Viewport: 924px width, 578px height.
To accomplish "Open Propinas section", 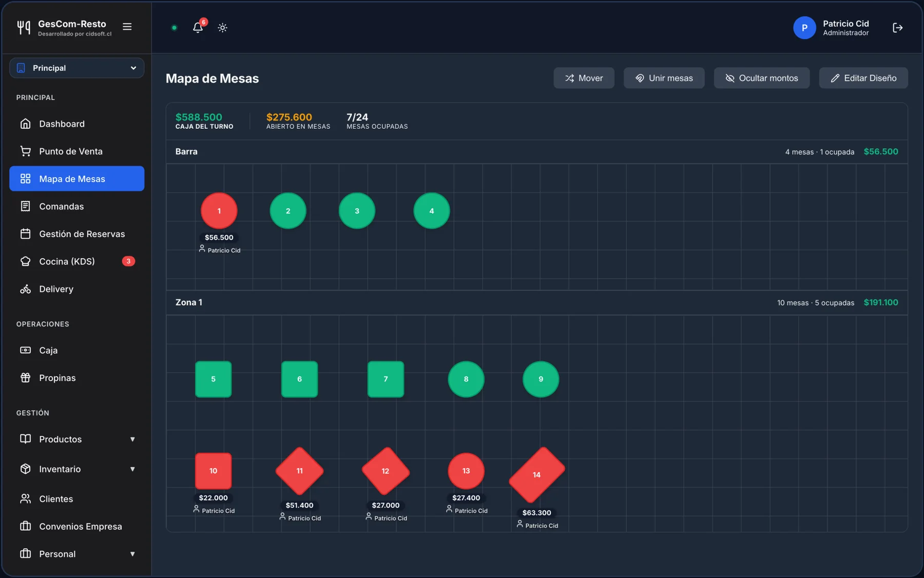I will coord(76,378).
